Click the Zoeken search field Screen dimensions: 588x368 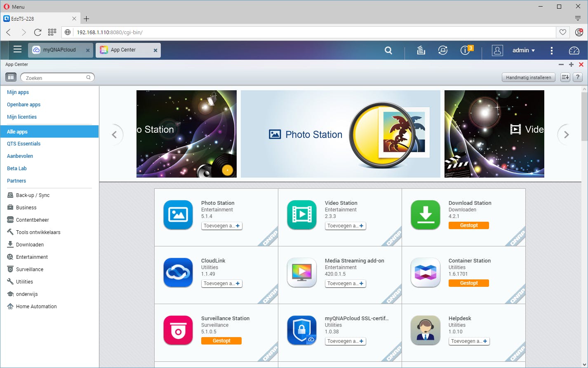pyautogui.click(x=57, y=77)
